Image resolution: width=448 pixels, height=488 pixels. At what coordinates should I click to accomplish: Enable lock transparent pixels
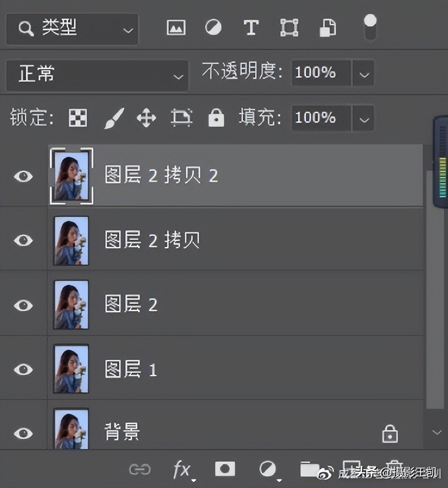[77, 118]
